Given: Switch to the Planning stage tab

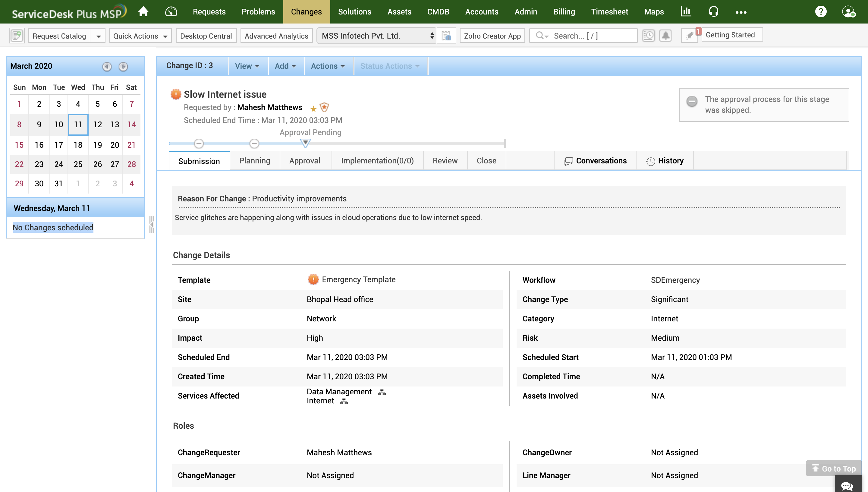Looking at the screenshot, I should click(254, 160).
